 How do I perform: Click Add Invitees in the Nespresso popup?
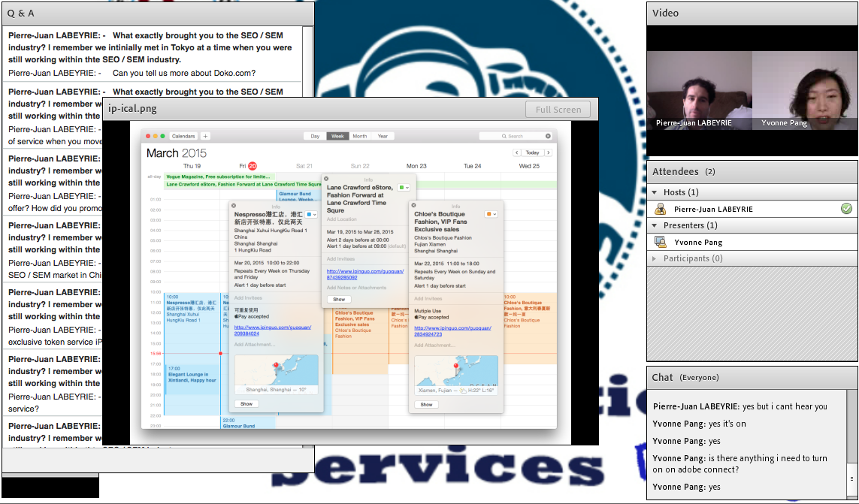click(247, 297)
